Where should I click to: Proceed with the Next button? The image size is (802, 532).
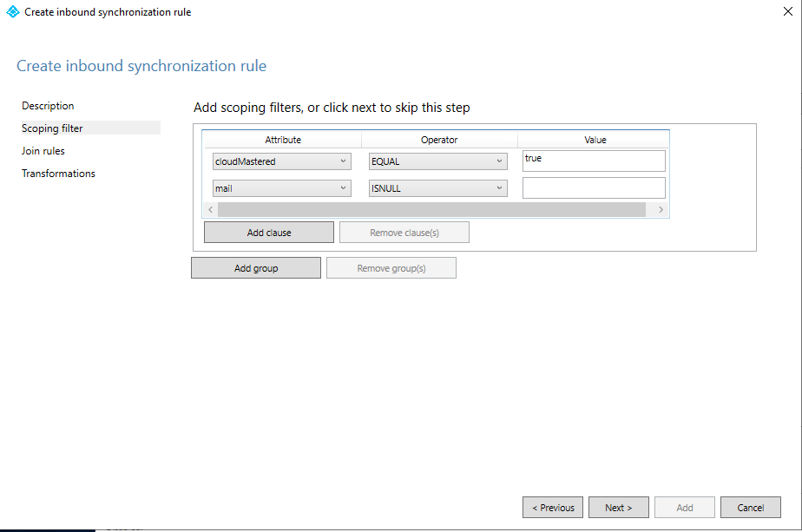click(619, 508)
